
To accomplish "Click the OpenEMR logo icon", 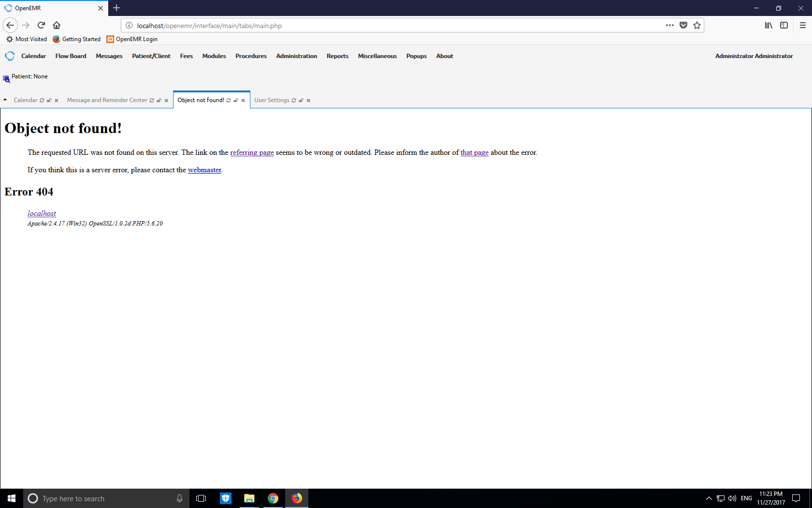I will tap(10, 56).
